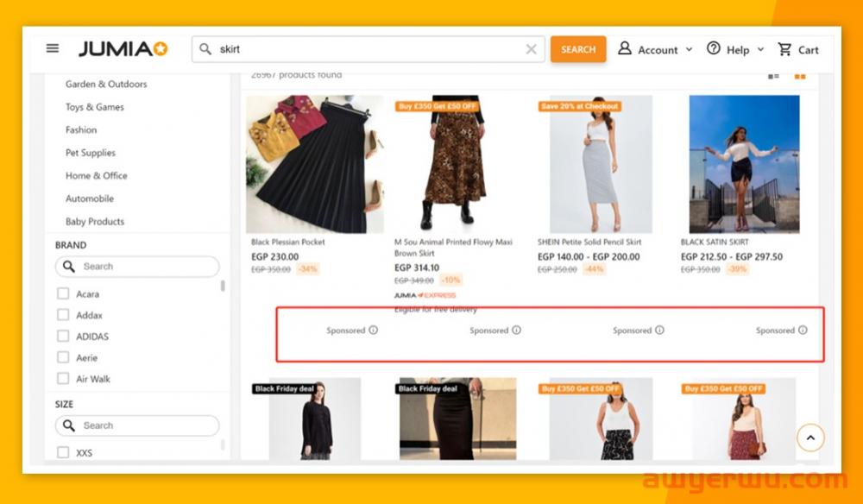Open the Fashion category
The image size is (863, 504).
81,129
